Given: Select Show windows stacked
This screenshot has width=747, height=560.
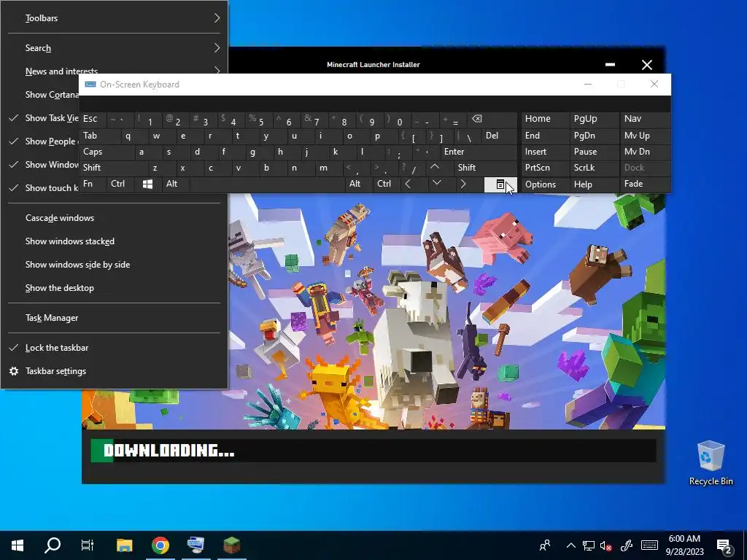Looking at the screenshot, I should tap(115, 241).
